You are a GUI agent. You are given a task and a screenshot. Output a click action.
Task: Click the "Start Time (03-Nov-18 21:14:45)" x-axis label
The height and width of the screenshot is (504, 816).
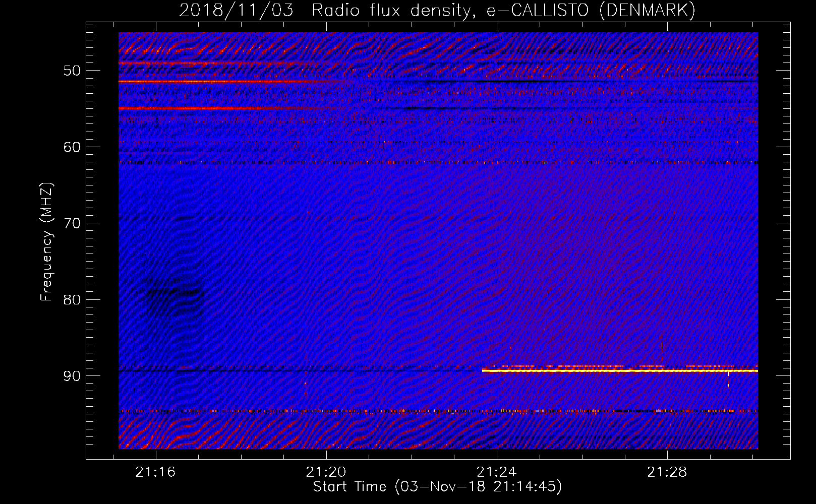[x=437, y=487]
